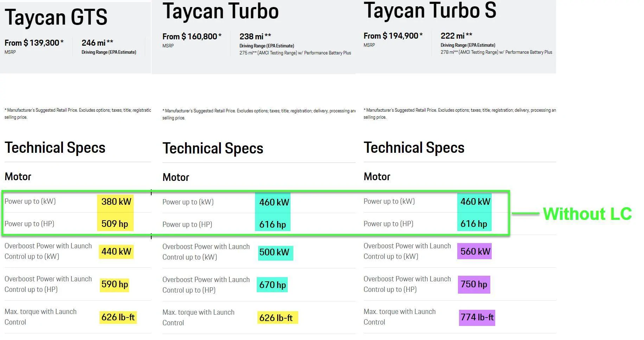Screen dimensions: 644x340
Task: Click the Motor subheading in Turbo S column
Action: click(x=377, y=177)
